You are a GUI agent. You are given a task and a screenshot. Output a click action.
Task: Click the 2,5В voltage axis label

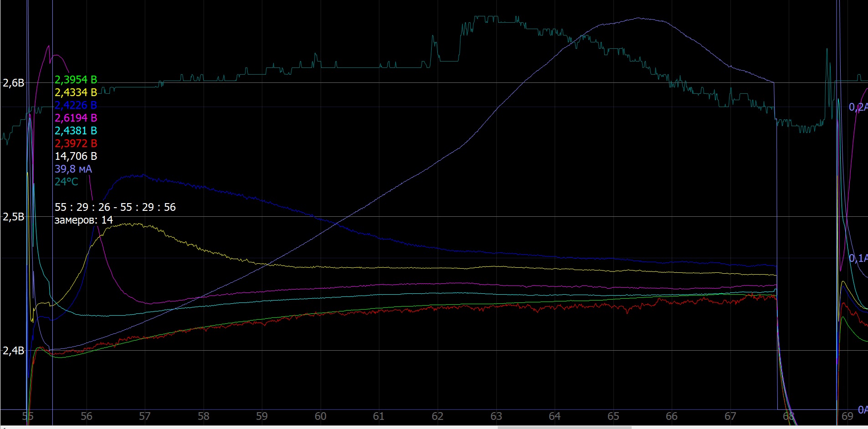13,217
